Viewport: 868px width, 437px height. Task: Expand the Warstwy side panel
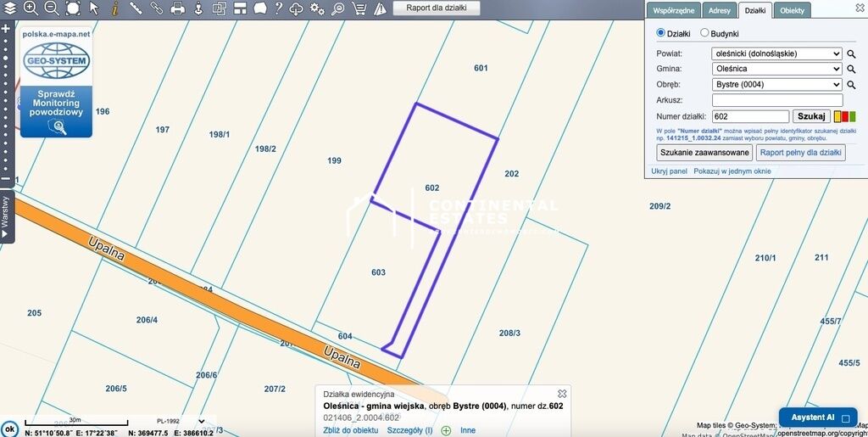tap(6, 216)
